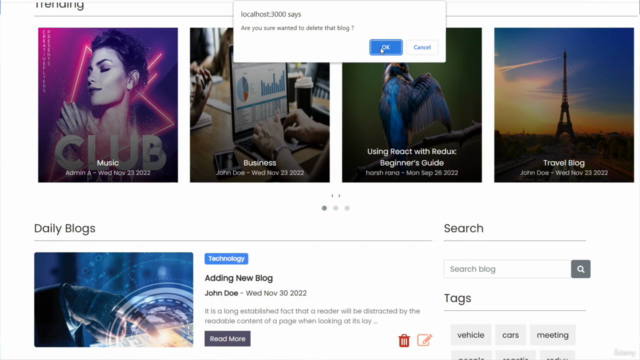Screen dimensions: 640x360
Task: Click the Adding New Blog title
Action: [x=239, y=278]
